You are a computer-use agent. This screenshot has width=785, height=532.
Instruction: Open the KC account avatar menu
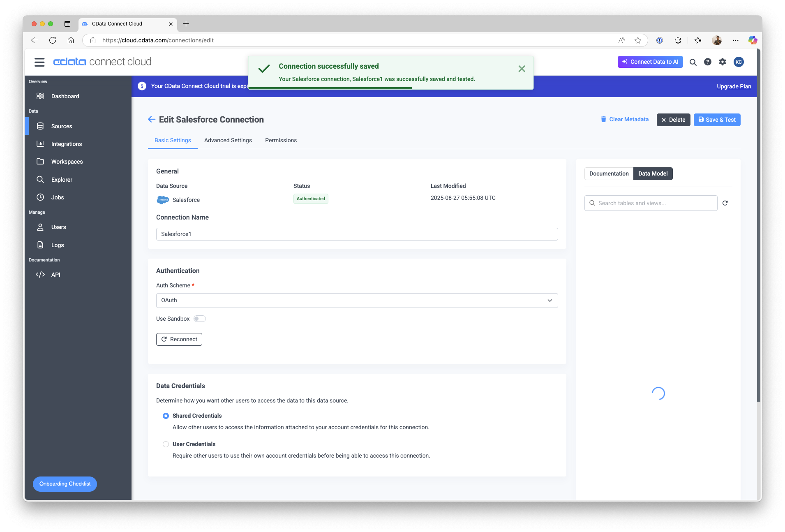[x=739, y=62]
